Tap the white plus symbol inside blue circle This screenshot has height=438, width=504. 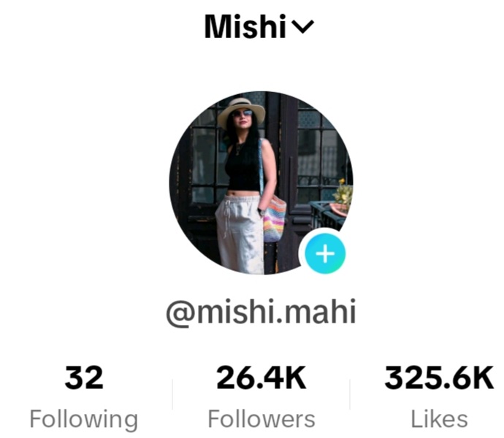point(325,254)
